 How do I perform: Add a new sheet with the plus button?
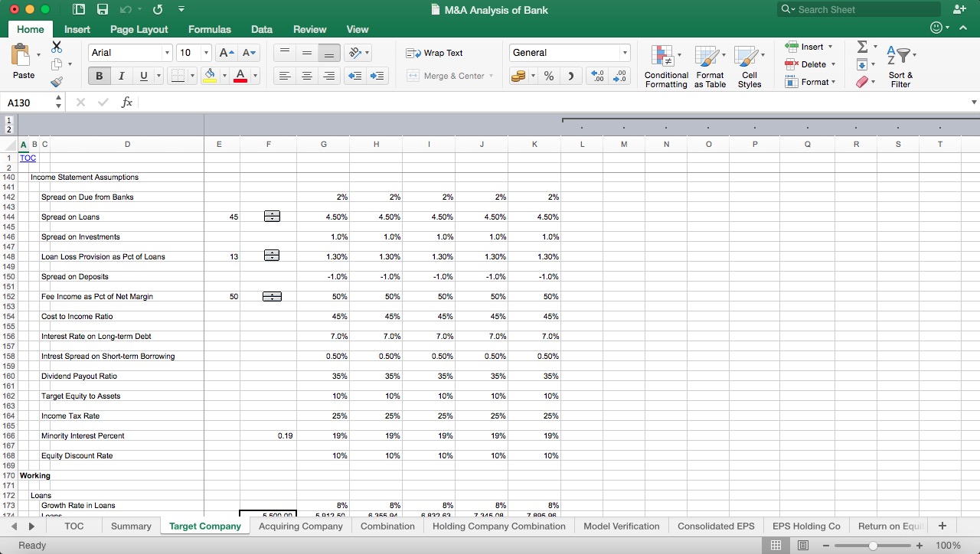942,526
